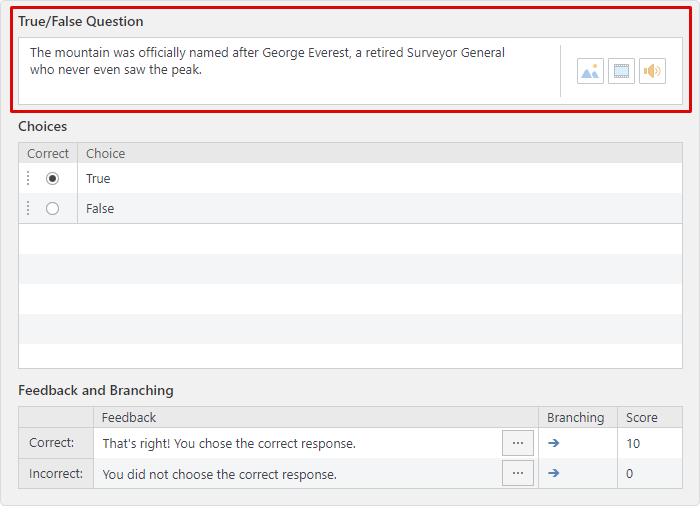
Task: Click the Correct column header in Choices
Action: click(48, 153)
